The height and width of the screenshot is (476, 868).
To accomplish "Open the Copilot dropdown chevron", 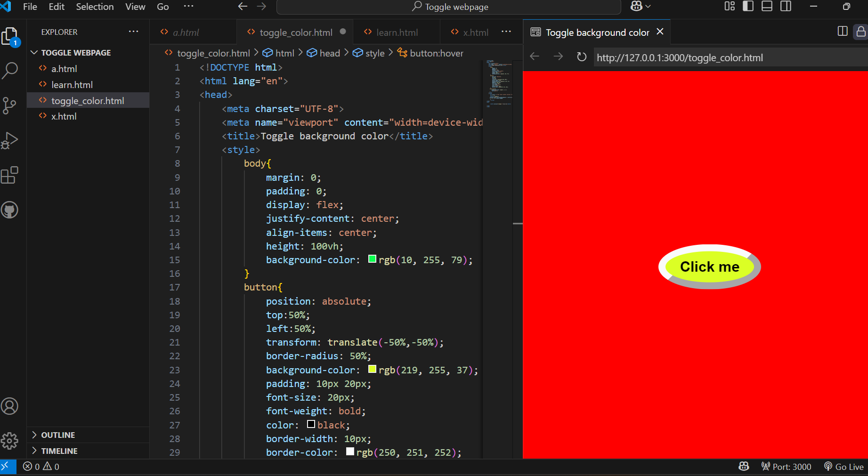I will click(648, 6).
